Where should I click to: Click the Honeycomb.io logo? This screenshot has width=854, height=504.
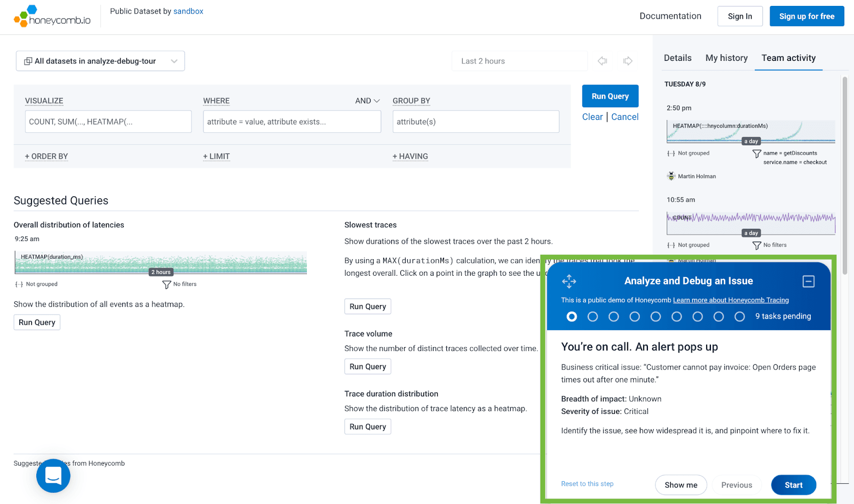[52, 17]
